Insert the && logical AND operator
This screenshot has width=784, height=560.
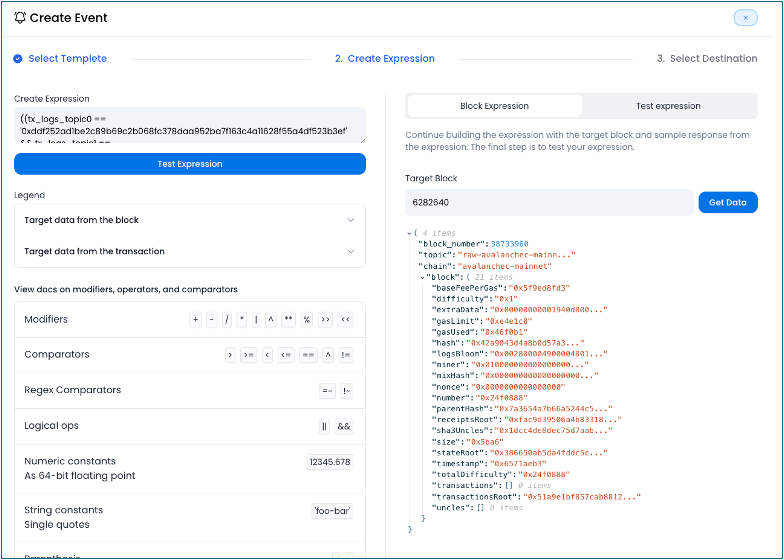(x=344, y=426)
